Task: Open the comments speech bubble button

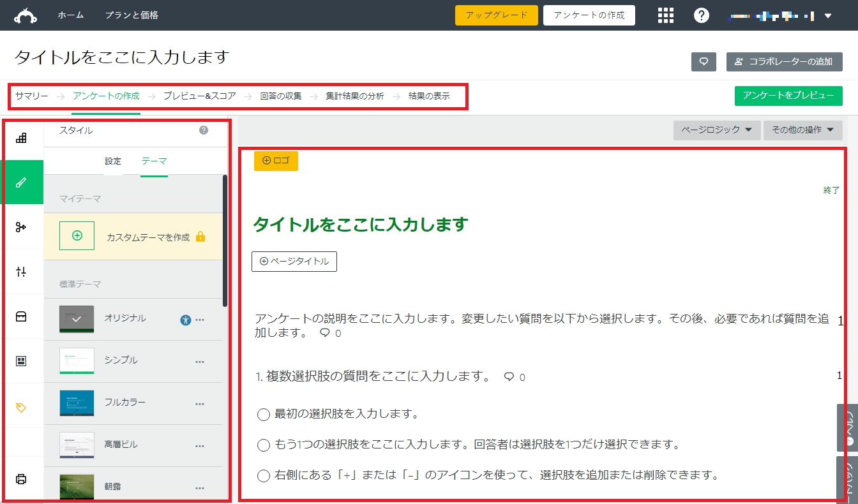Action: pyautogui.click(x=704, y=61)
